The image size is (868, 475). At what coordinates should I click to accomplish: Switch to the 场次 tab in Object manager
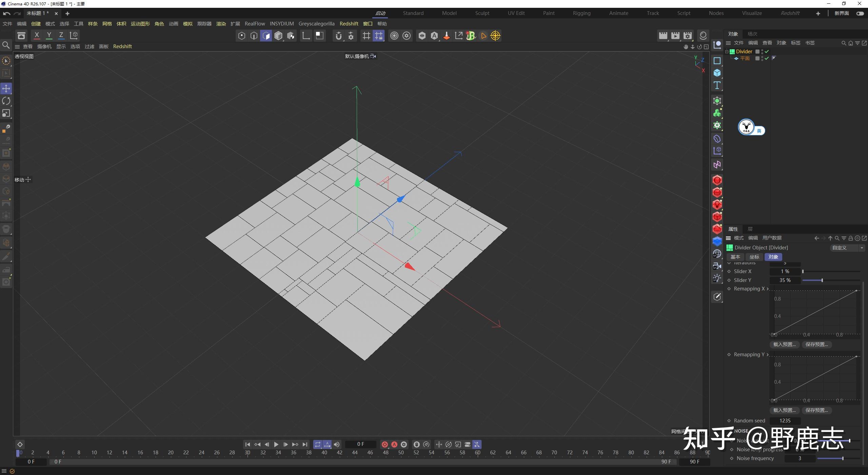(751, 34)
